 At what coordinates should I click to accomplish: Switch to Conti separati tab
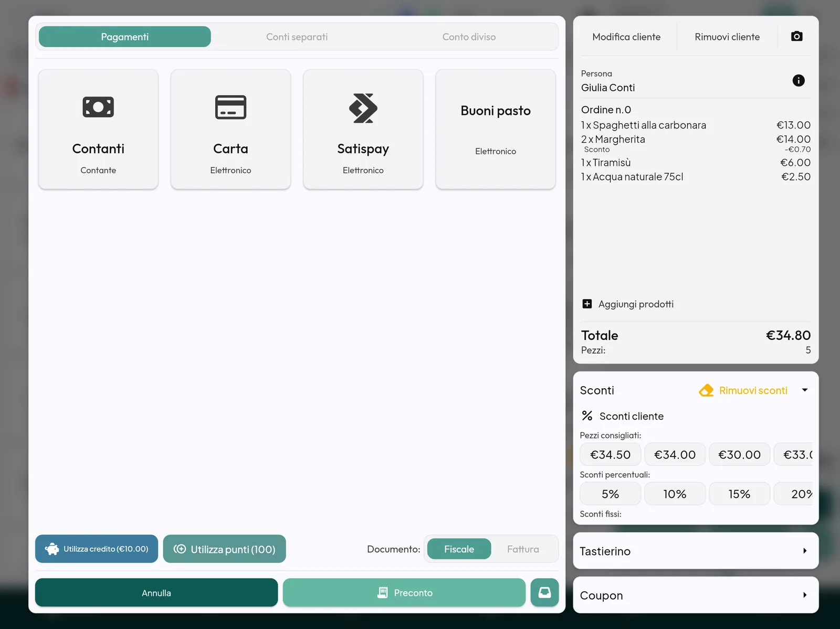point(297,37)
